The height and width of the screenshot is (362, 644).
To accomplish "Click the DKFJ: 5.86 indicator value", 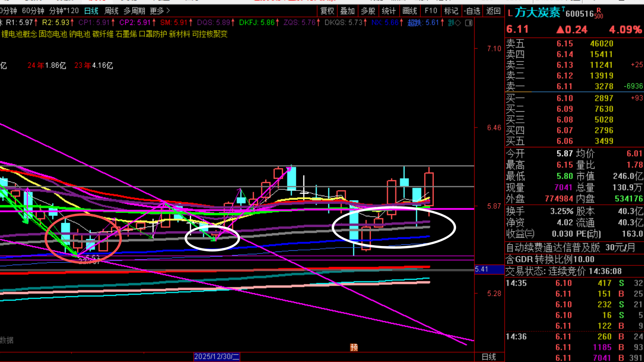I will point(259,23).
